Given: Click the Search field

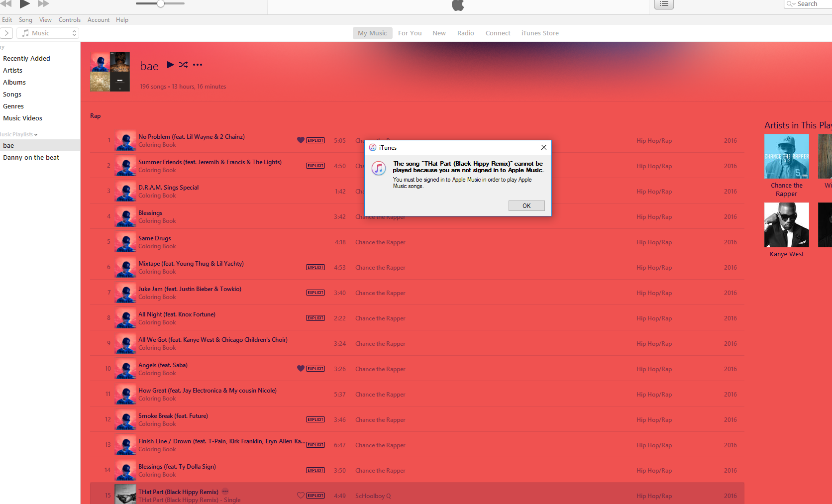Looking at the screenshot, I should tap(808, 4).
